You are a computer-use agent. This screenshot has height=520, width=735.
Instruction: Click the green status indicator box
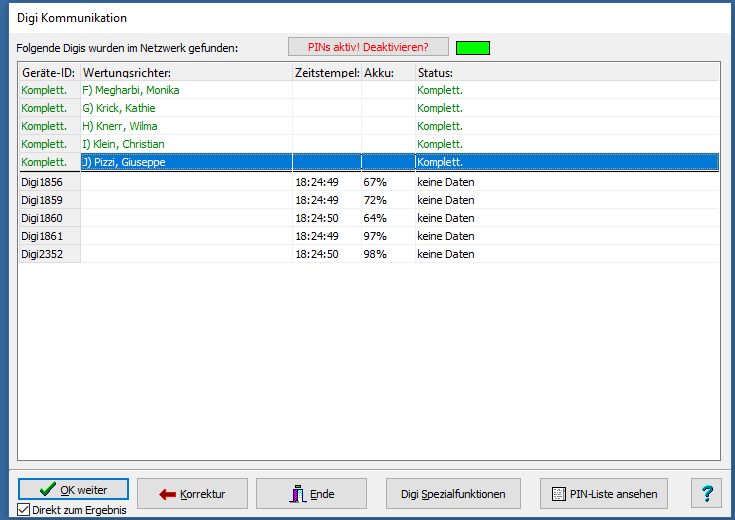pos(472,47)
